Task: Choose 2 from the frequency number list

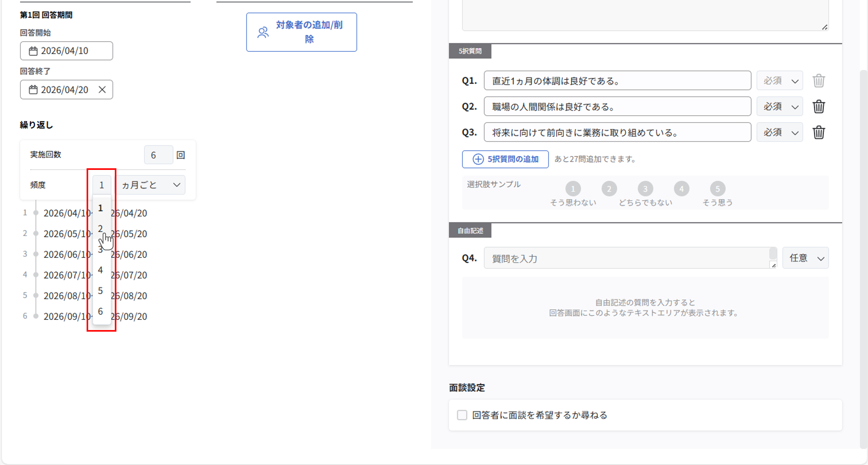Action: click(100, 228)
